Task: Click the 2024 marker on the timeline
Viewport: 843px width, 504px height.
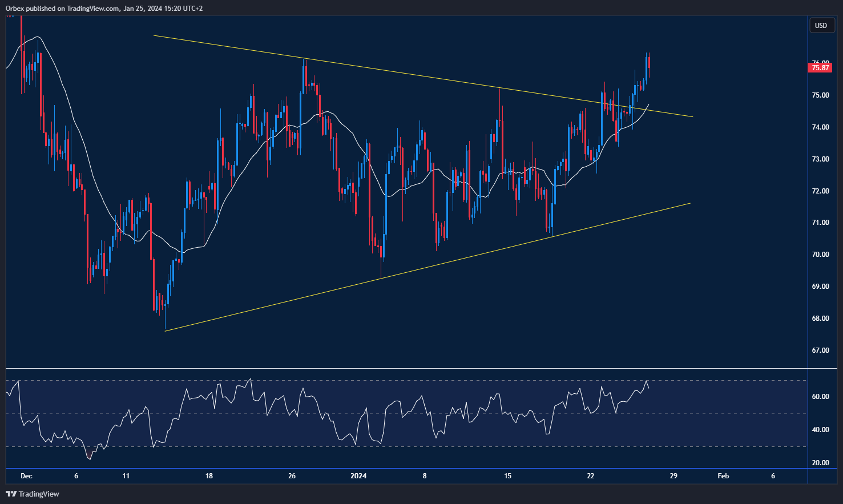Action: (x=359, y=475)
